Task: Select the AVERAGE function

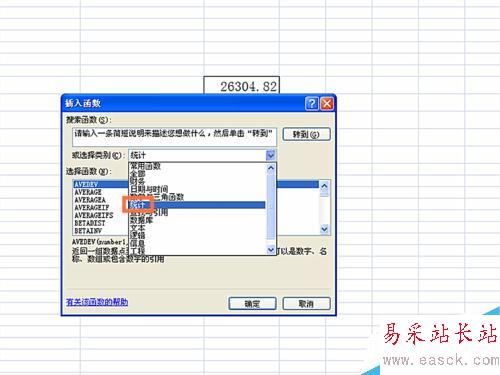Action: 88,192
